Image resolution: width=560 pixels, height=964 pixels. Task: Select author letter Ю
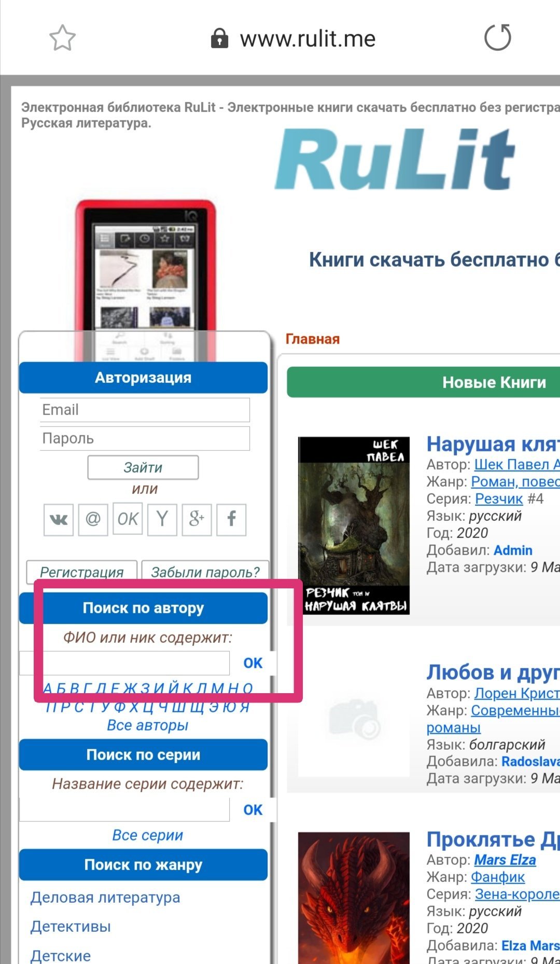coord(229,707)
